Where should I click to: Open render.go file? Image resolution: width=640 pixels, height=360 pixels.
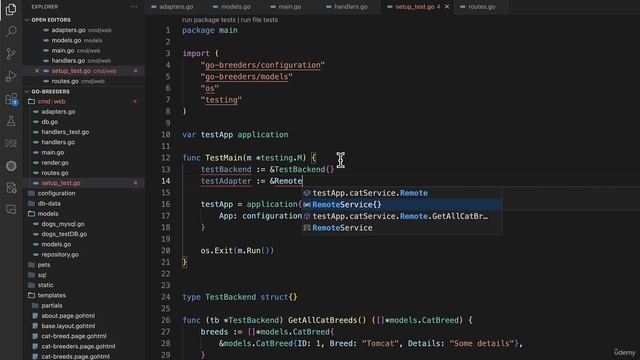click(55, 162)
